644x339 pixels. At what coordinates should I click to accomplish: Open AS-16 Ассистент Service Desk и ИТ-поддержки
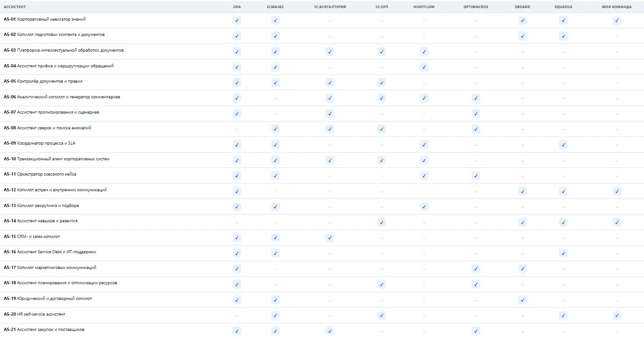(49, 252)
